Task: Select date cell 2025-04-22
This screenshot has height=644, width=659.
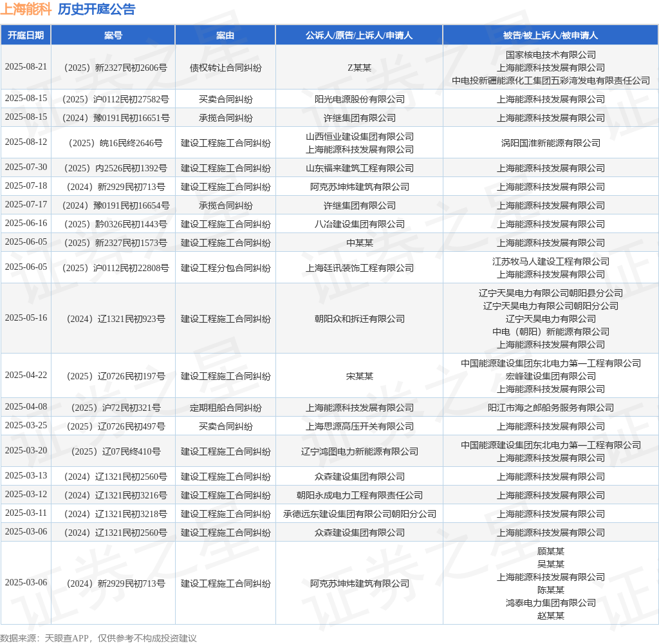Action: (26, 375)
